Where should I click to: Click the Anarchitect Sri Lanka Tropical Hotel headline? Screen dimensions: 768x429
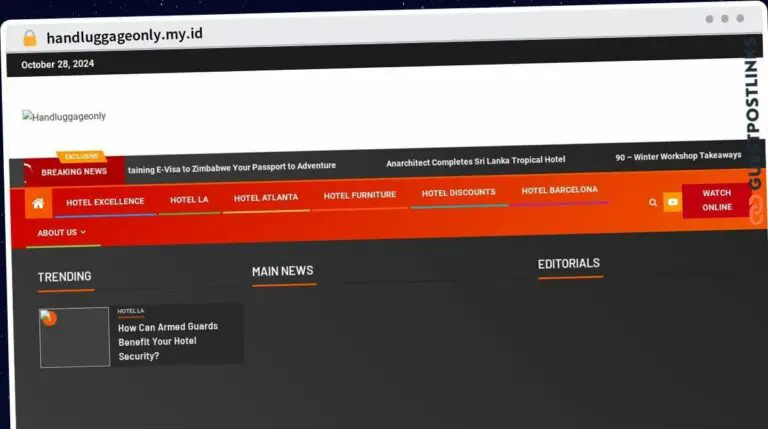click(x=475, y=160)
